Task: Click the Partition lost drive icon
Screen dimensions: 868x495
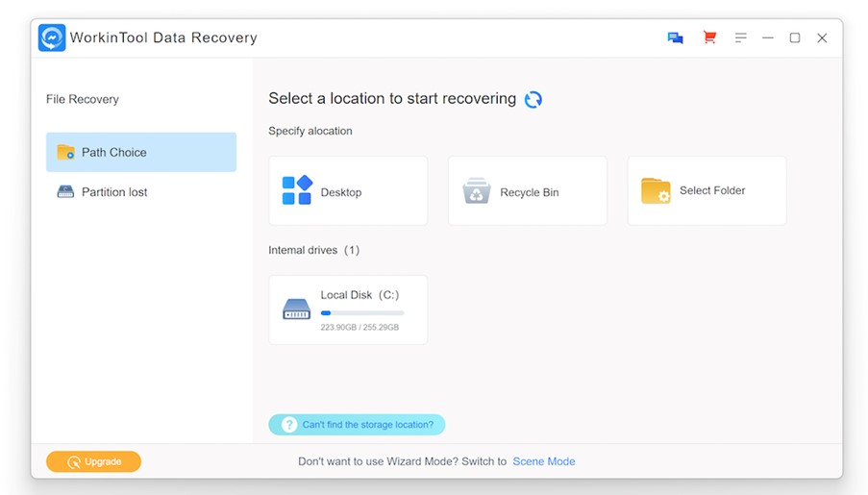Action: pos(65,191)
